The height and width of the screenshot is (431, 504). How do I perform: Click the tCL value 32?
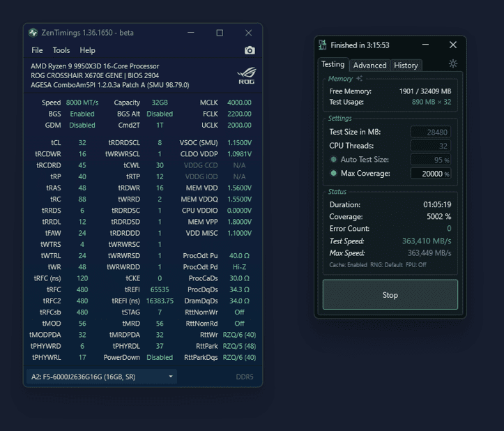tap(82, 142)
